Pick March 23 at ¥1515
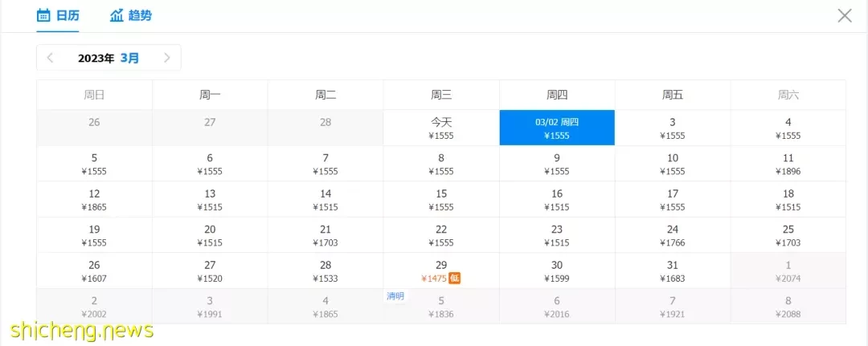This screenshot has width=868, height=346. point(557,235)
